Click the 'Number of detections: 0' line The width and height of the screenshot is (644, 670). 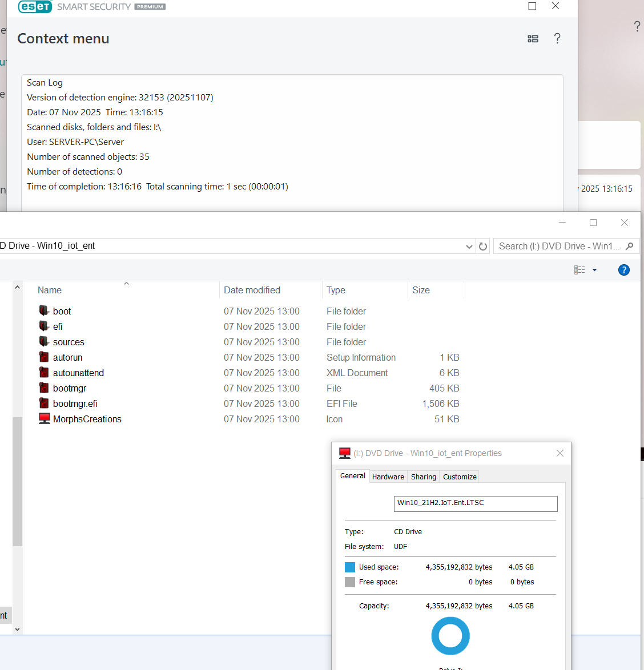coord(74,171)
